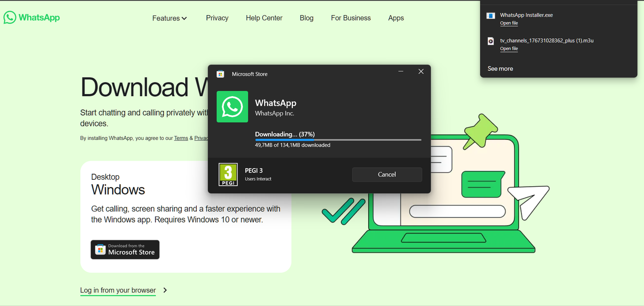Minimize the Microsoft Store dialog
Viewport: 644px width, 306px height.
[401, 71]
